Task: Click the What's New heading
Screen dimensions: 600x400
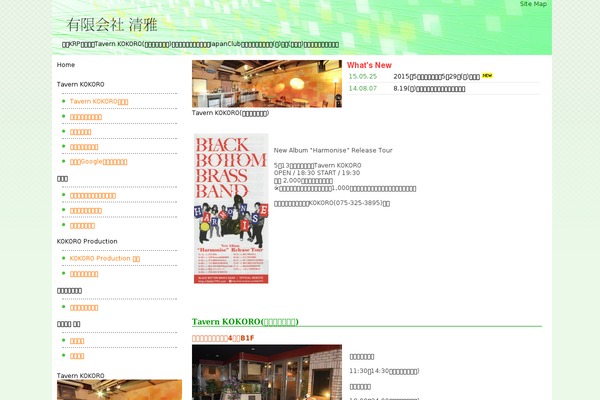Action: [x=369, y=65]
